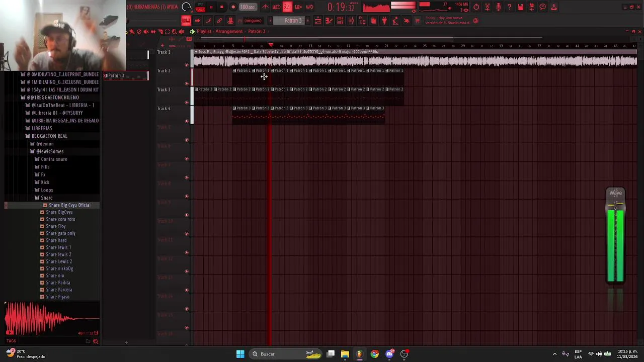Select the Track 1 header label
Image resolution: width=644 pixels, height=362 pixels.
(x=164, y=52)
